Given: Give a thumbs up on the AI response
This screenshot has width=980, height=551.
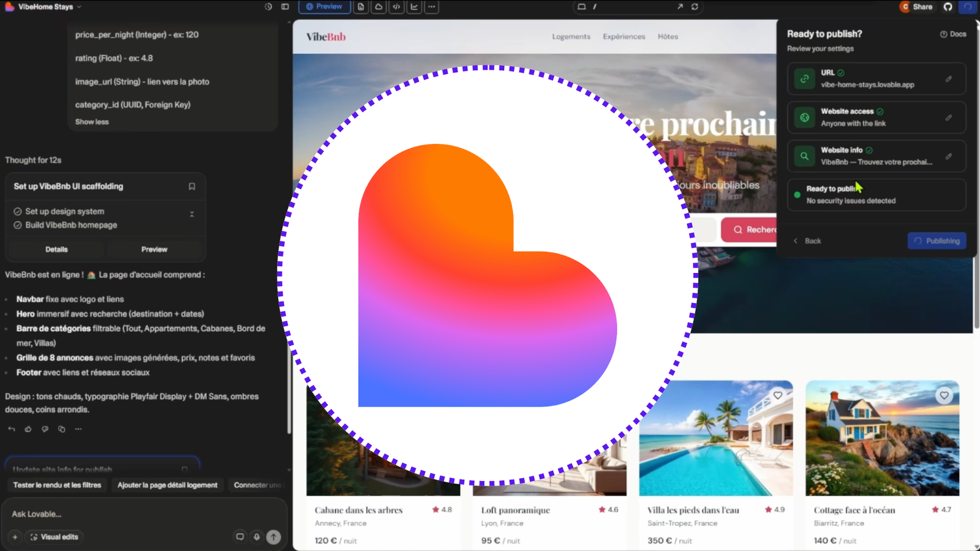Looking at the screenshot, I should coord(28,429).
